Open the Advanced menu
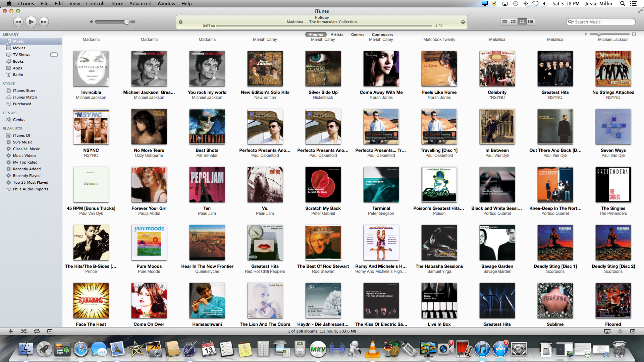The width and height of the screenshot is (644, 362). click(x=140, y=4)
